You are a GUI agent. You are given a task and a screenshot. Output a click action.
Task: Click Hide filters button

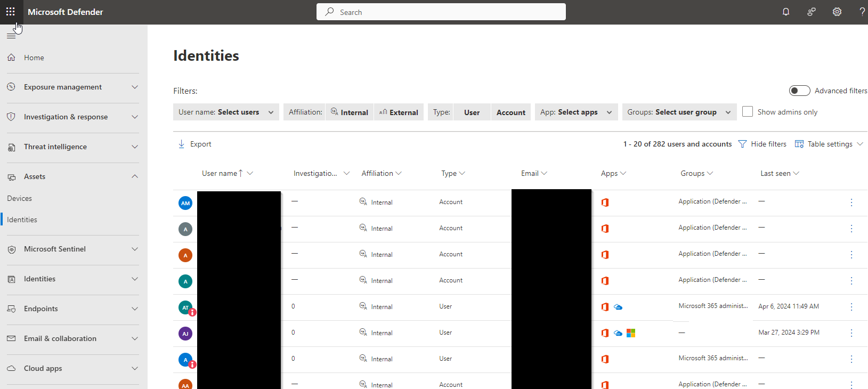coord(762,144)
